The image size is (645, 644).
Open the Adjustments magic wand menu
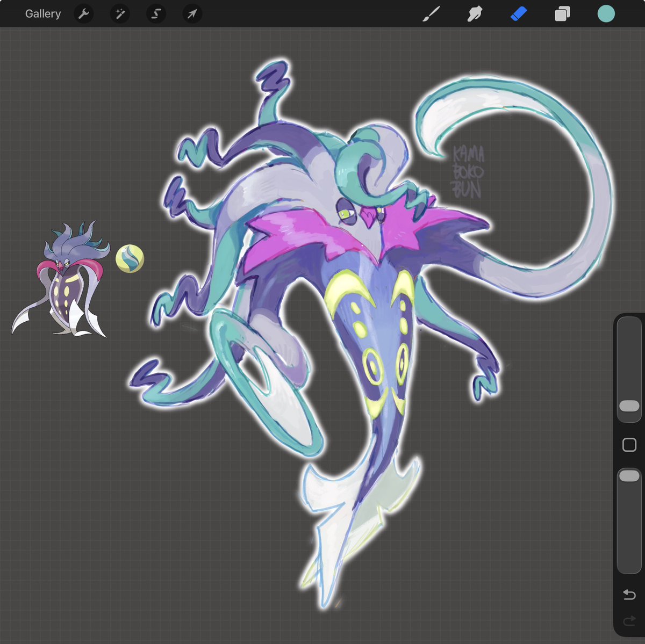pyautogui.click(x=120, y=13)
